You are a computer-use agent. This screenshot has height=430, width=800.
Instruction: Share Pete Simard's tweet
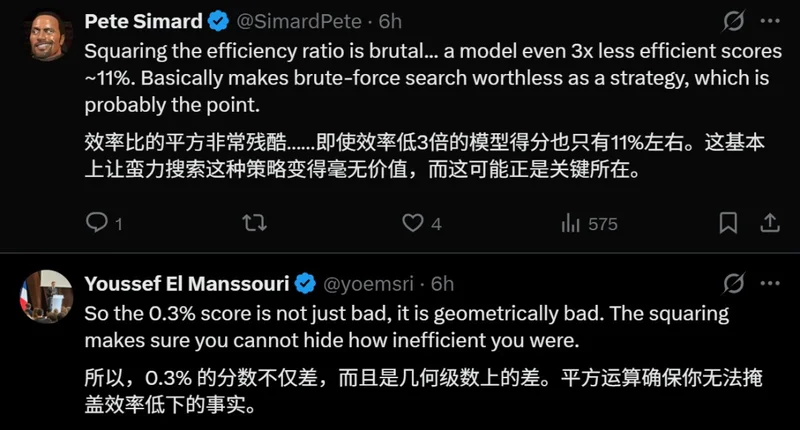tap(769, 222)
